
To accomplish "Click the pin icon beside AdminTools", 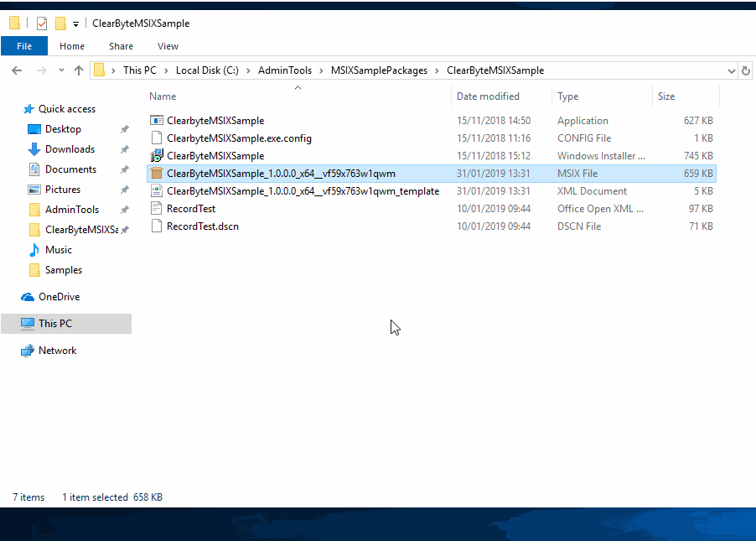I will [125, 210].
